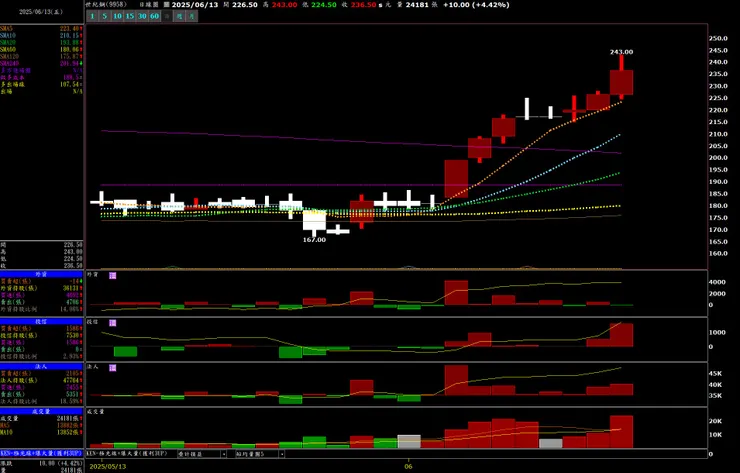Click the volume value 24181 in the header
The width and height of the screenshot is (740, 473).
416,5
